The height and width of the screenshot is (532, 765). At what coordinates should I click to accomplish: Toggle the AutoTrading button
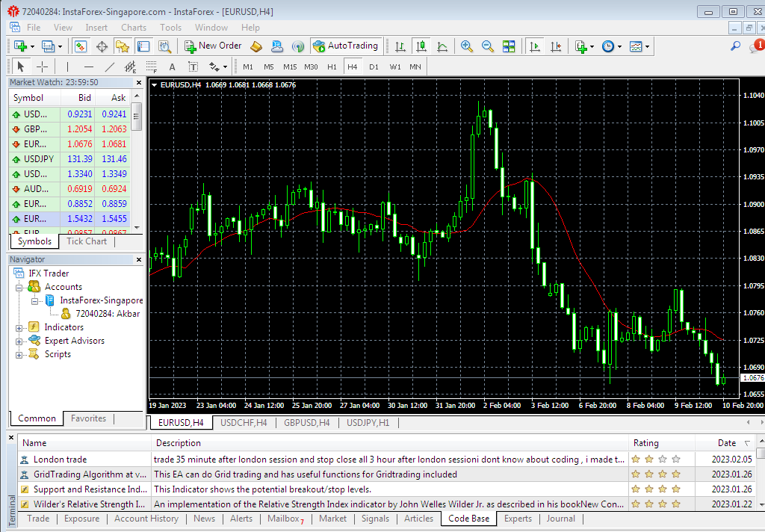point(345,46)
